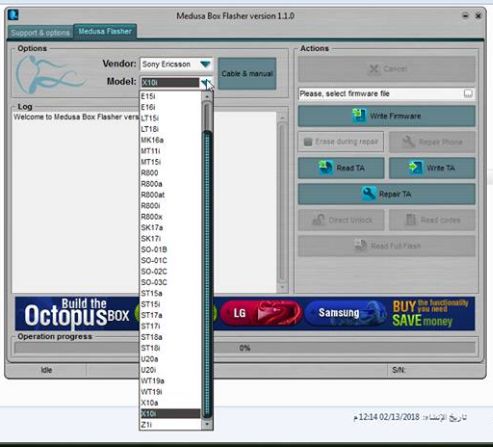Screen dimensions: 493x447
Task: Click the Read TA button
Action: pos(341,168)
